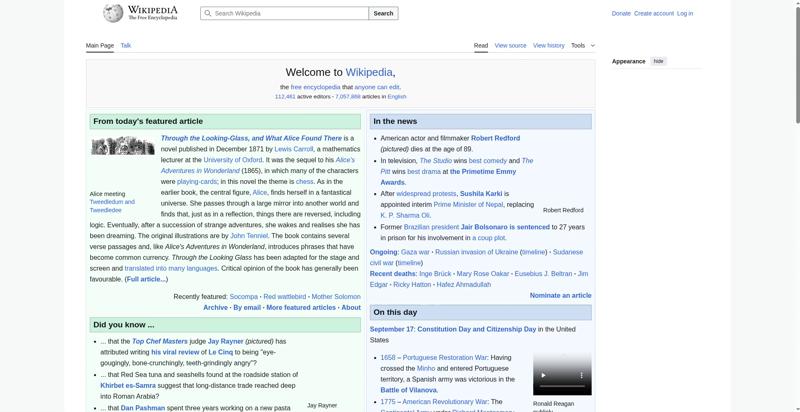Hide the Appearance panel
The width and height of the screenshot is (800, 412).
coord(659,61)
